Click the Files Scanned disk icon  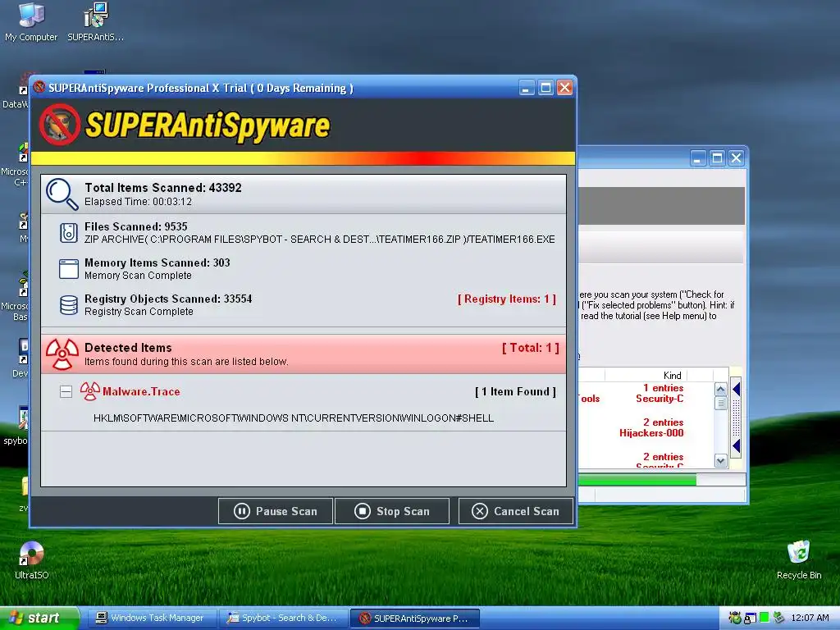pos(69,233)
